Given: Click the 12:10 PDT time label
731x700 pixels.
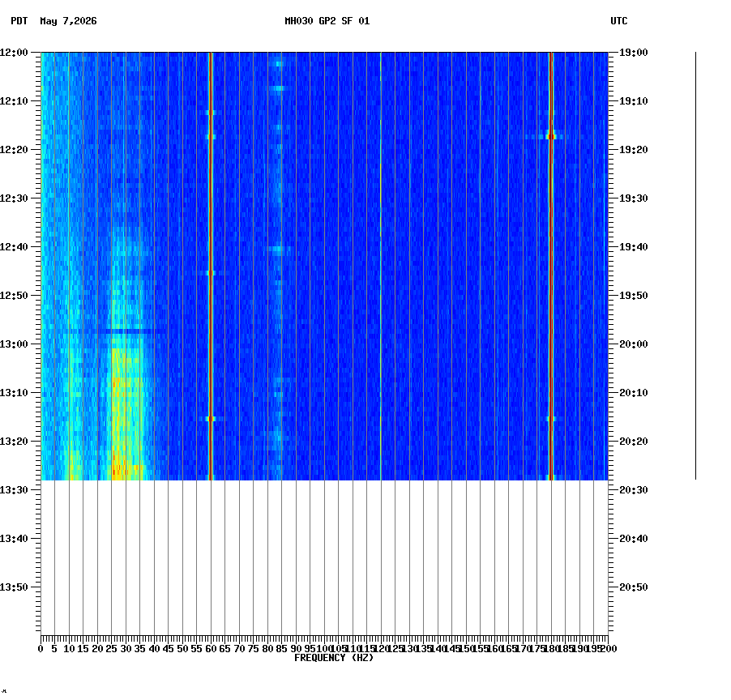Looking at the screenshot, I should pyautogui.click(x=14, y=101).
